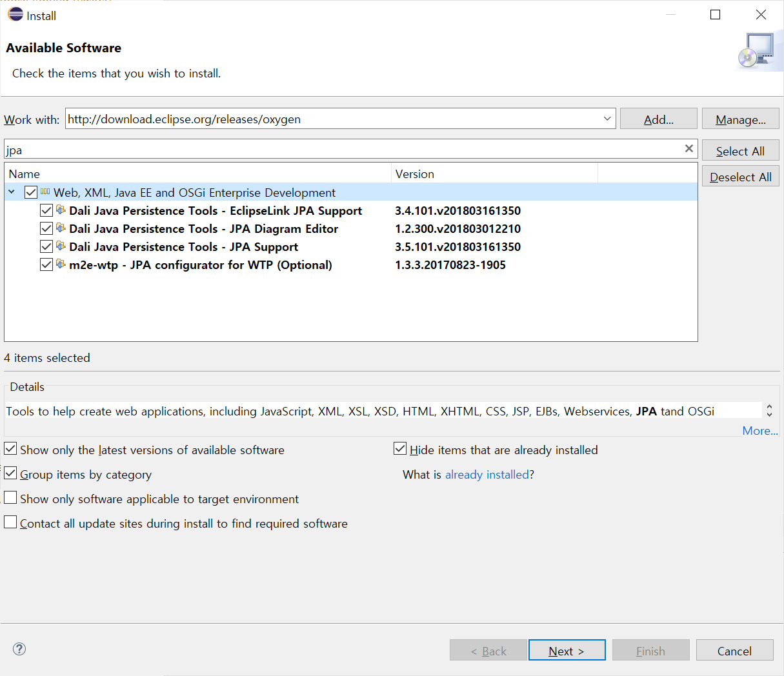
Task: Click the Manage... button
Action: pos(741,119)
